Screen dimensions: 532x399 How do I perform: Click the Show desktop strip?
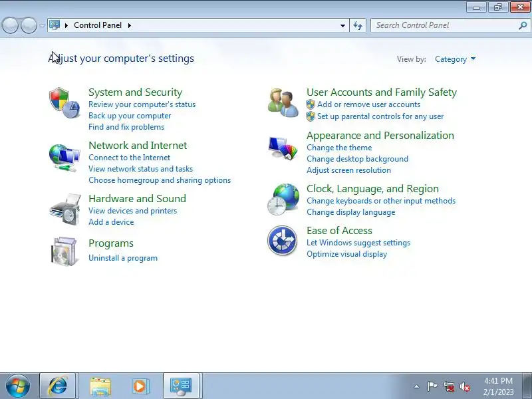528,386
